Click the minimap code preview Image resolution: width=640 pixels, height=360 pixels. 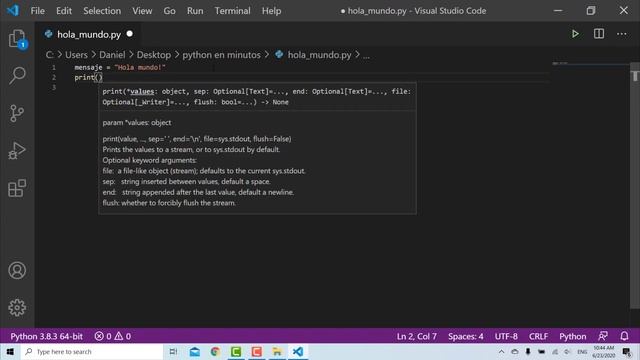coord(560,63)
